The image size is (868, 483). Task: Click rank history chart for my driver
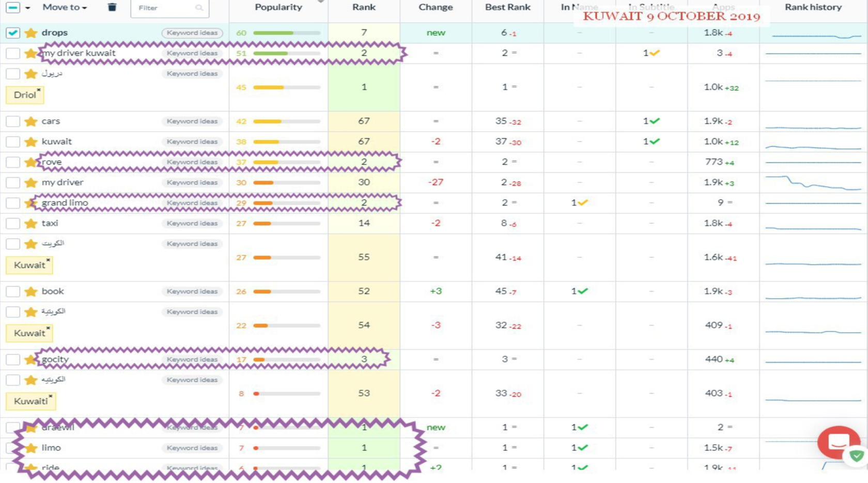coord(813,183)
